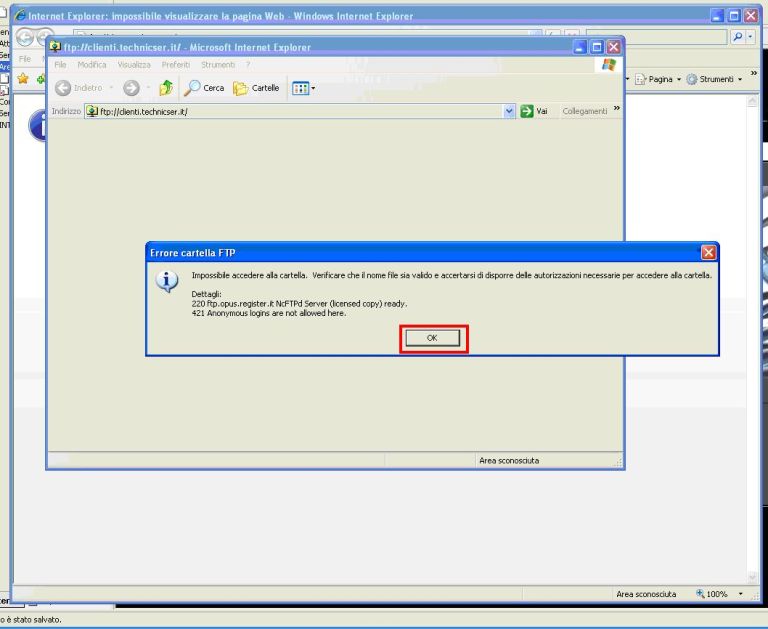
Task: Expand the background IE toolbar overflow chevron
Action: [x=754, y=73]
